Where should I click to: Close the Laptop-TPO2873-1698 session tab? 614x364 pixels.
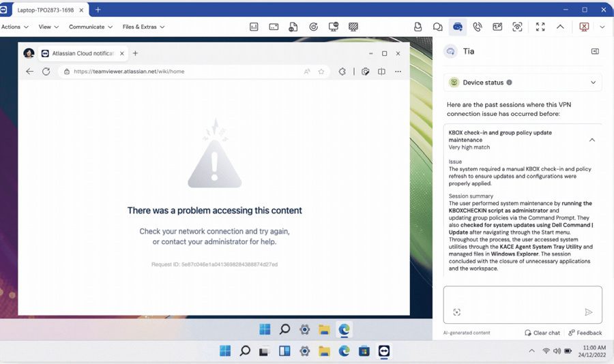pyautogui.click(x=81, y=10)
